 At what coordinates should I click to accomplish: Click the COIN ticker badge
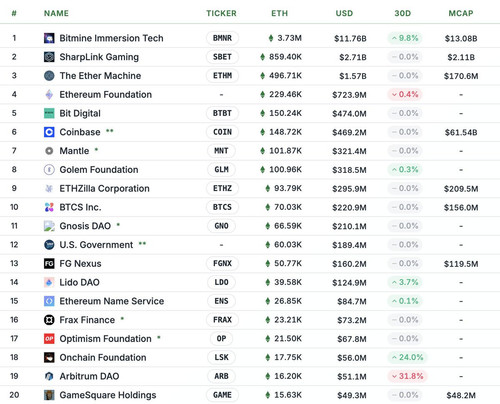click(x=222, y=132)
